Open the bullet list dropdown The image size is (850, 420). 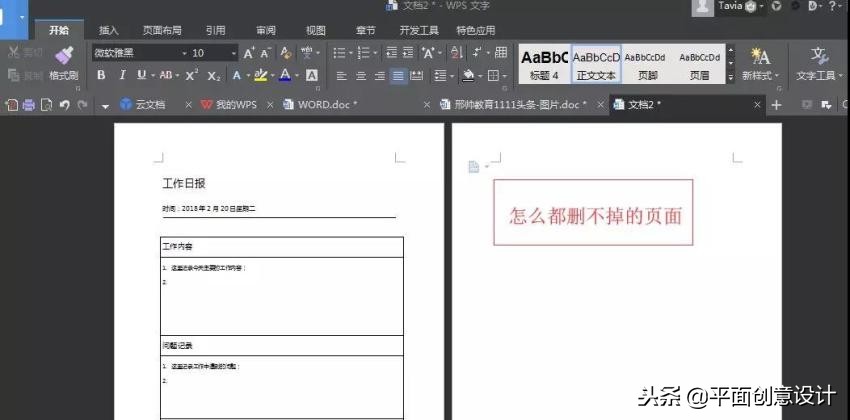(350, 53)
